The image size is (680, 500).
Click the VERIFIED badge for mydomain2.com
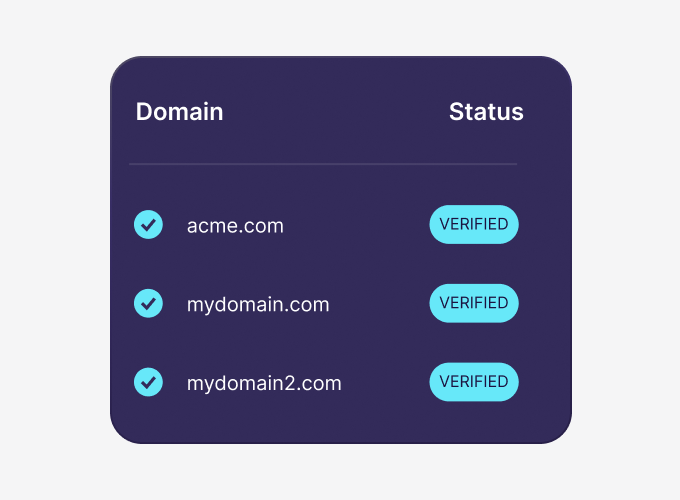[474, 381]
